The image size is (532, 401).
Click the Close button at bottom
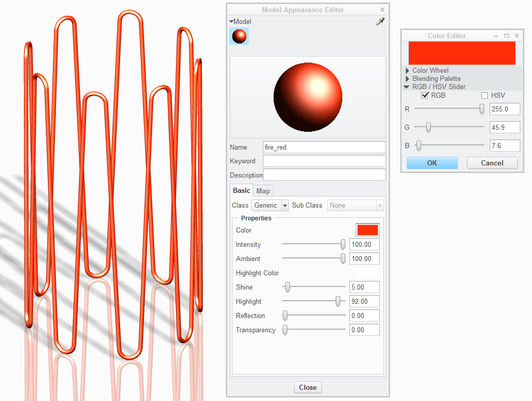[308, 387]
